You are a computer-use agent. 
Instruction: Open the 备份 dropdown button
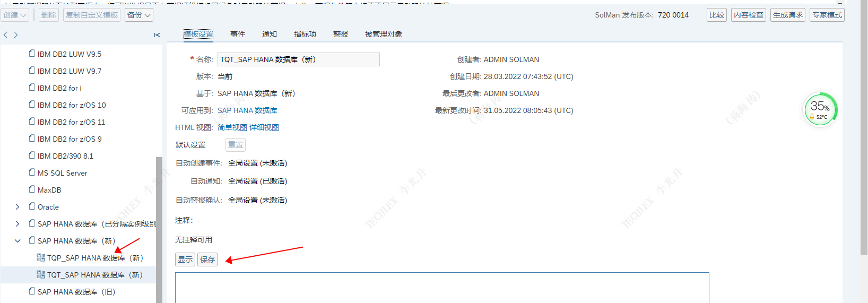point(139,15)
